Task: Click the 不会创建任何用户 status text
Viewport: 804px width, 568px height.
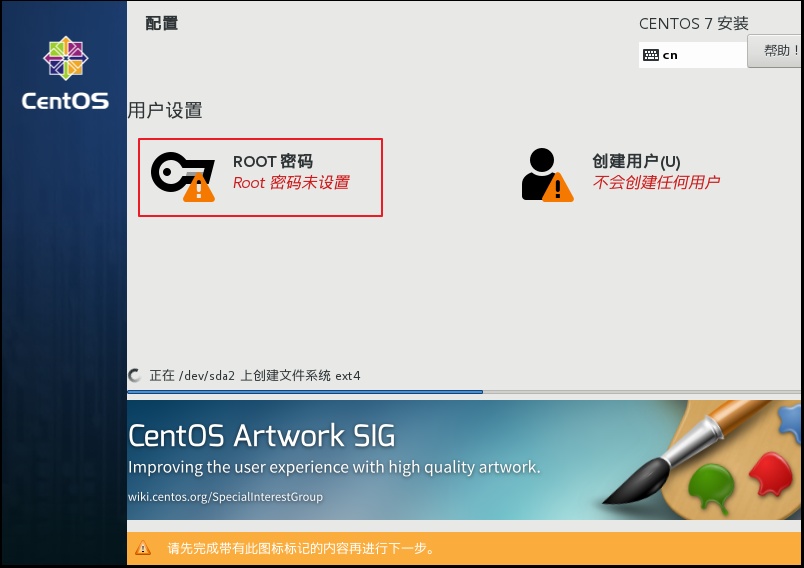Action: click(x=656, y=182)
